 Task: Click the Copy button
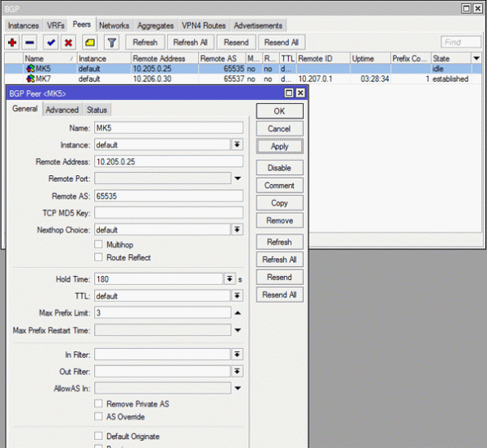coord(280,203)
